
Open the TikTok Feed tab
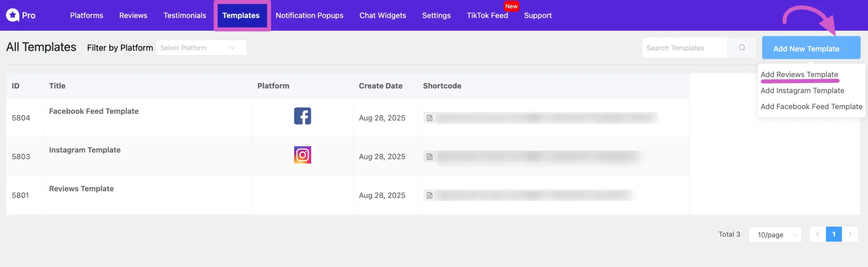(487, 15)
